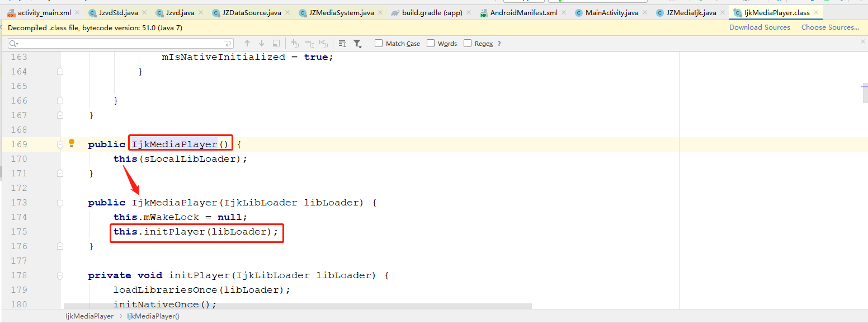
Task: Close the MainActivity.java tab
Action: coord(645,12)
